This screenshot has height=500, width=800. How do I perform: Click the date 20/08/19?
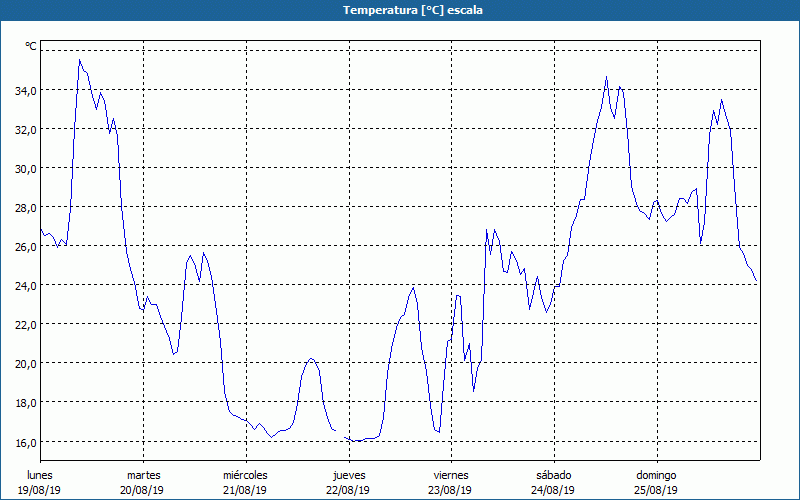pos(142,490)
